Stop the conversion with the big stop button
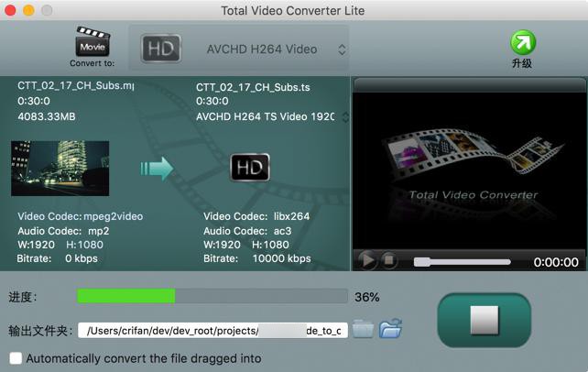 (485, 320)
